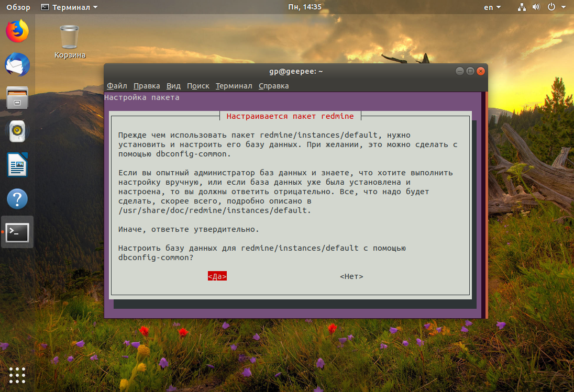Choose <Да> to configure database

tap(217, 276)
